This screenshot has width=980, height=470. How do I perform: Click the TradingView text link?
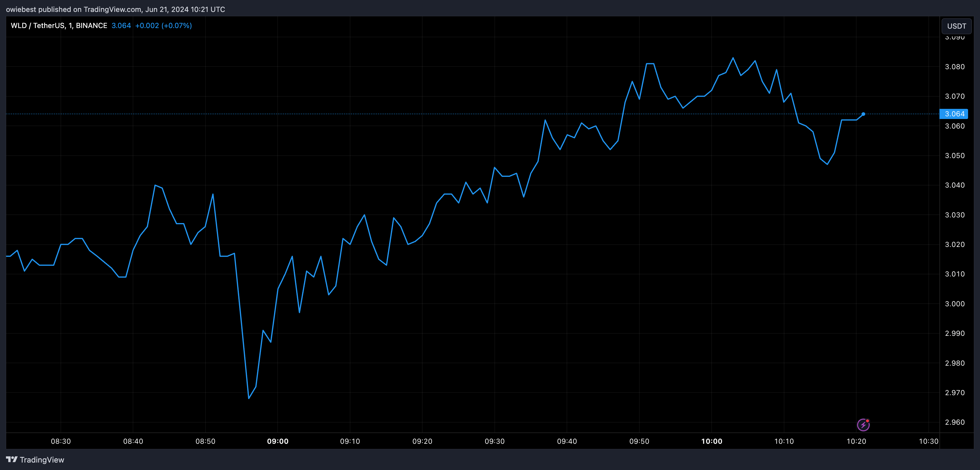pyautogui.click(x=42, y=460)
